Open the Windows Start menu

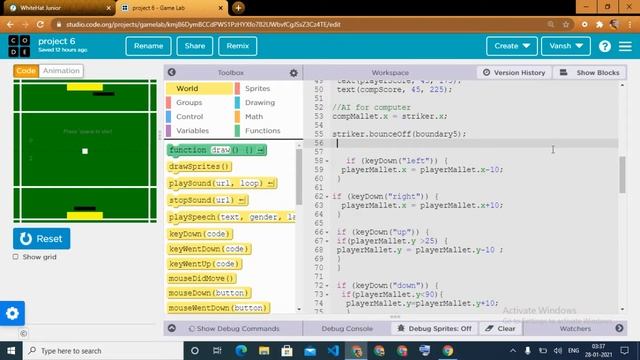click(x=11, y=351)
